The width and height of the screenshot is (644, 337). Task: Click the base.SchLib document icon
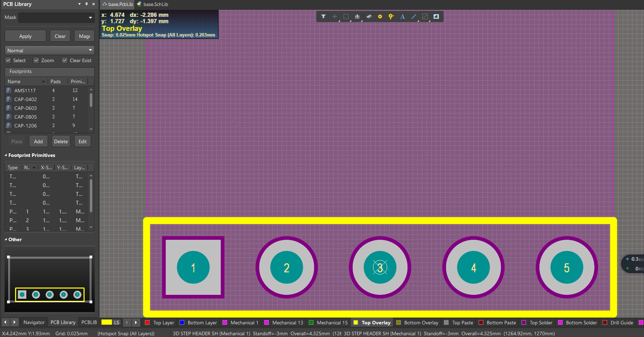click(139, 4)
